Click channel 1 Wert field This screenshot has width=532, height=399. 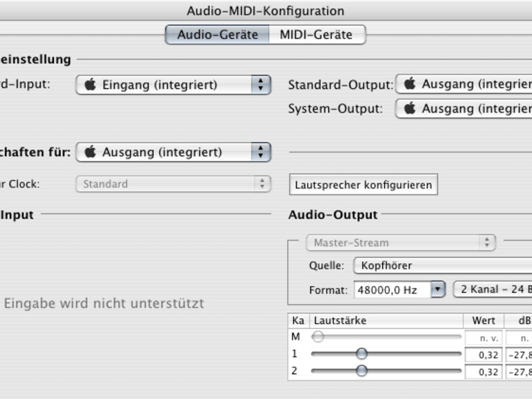point(483,355)
